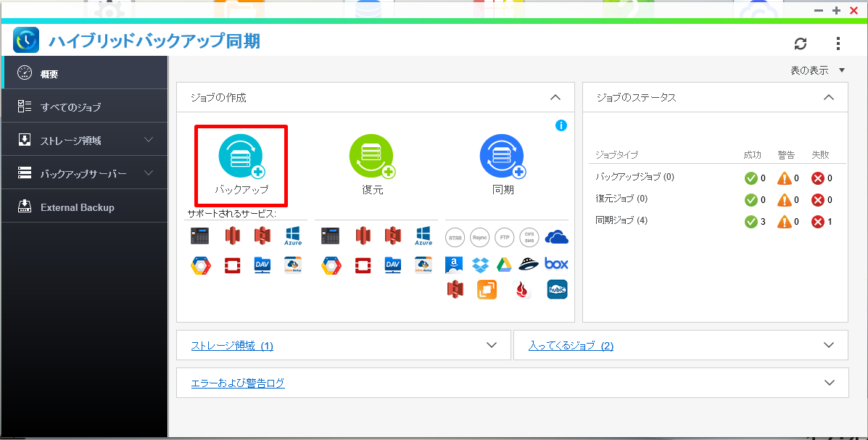Click the blue info icon in ジョブの作成
The image size is (868, 440).
561,125
